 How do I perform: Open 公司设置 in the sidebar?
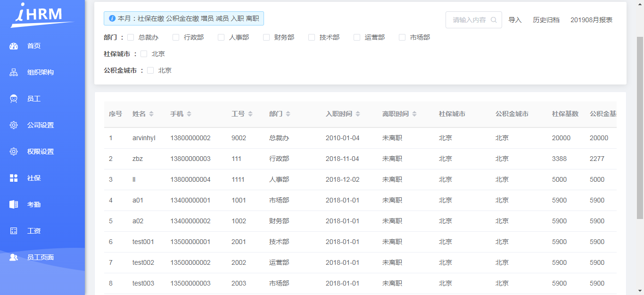click(42, 126)
